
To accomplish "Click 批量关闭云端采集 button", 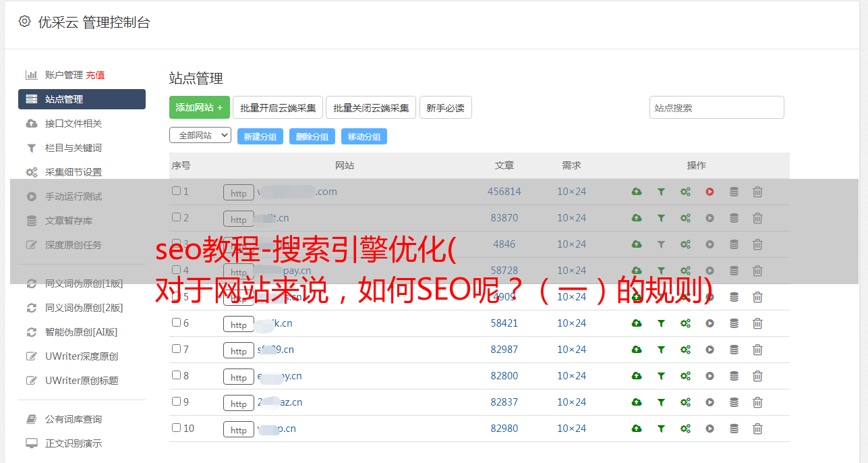I will tap(371, 107).
